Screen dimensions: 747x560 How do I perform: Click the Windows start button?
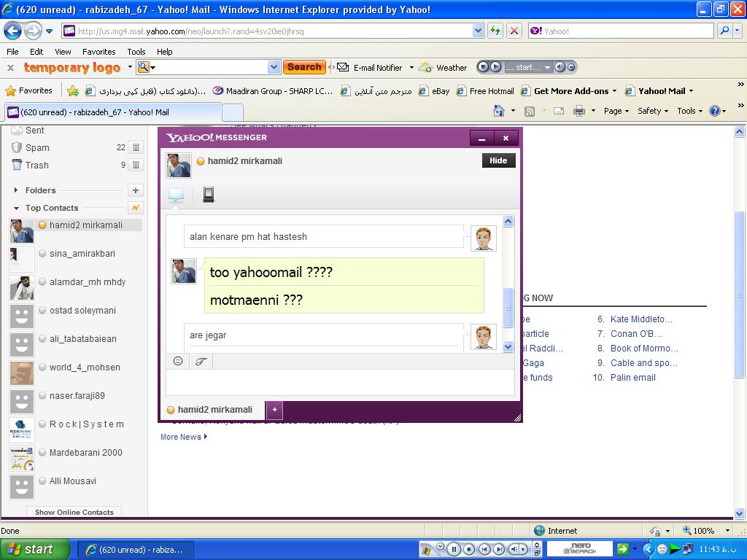click(34, 550)
